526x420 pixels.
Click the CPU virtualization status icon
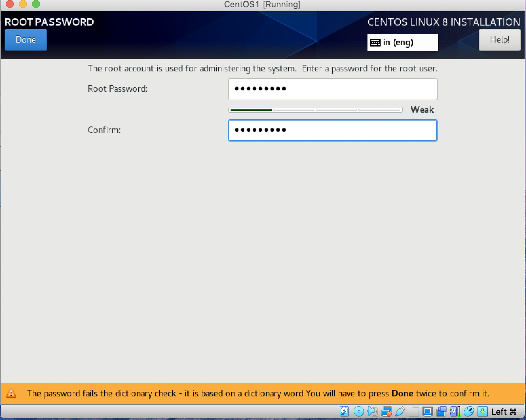(455, 411)
